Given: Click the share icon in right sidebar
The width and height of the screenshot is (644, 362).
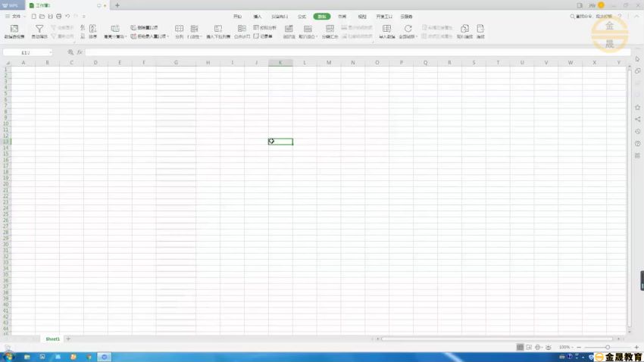Looking at the screenshot, I should tap(637, 119).
